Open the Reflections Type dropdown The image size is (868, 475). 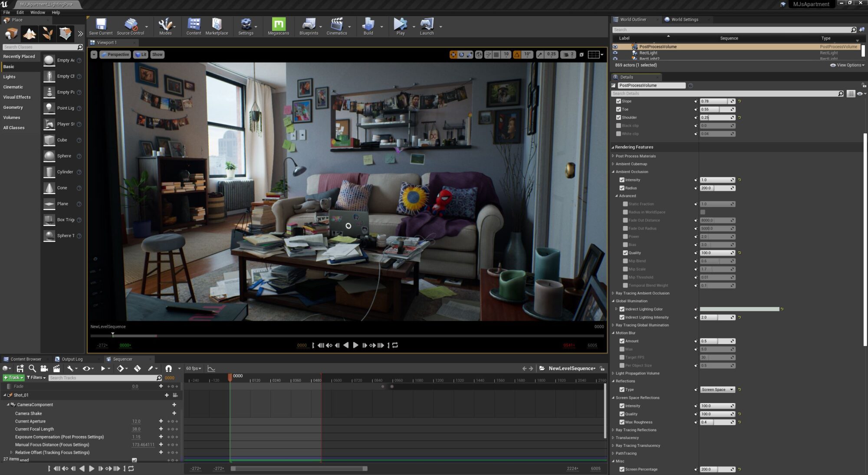pos(717,390)
